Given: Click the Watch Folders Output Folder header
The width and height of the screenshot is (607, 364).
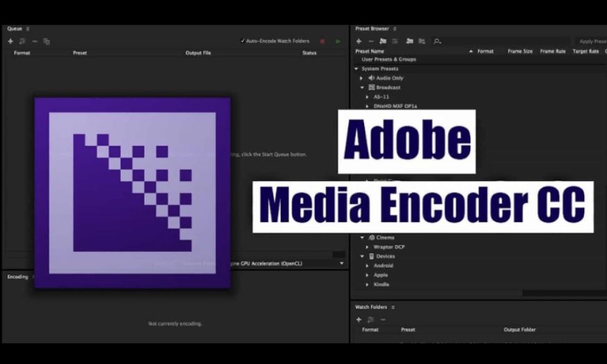Looking at the screenshot, I should pyautogui.click(x=520, y=330).
